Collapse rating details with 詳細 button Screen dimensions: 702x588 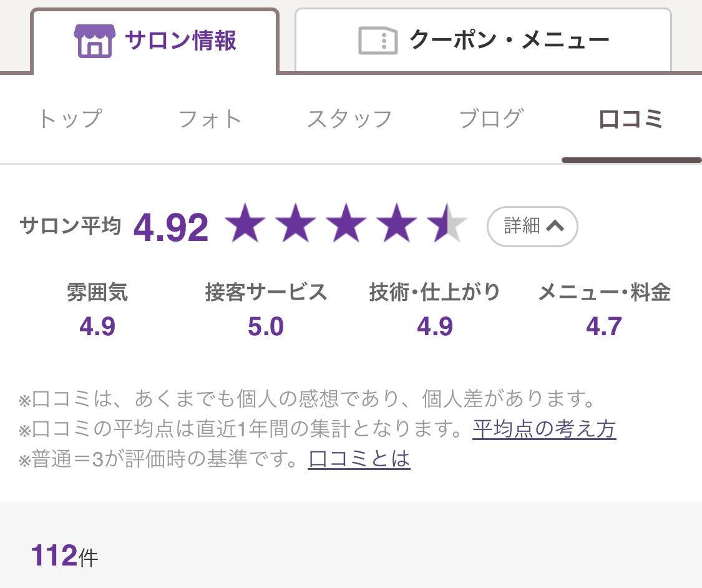coord(532,227)
